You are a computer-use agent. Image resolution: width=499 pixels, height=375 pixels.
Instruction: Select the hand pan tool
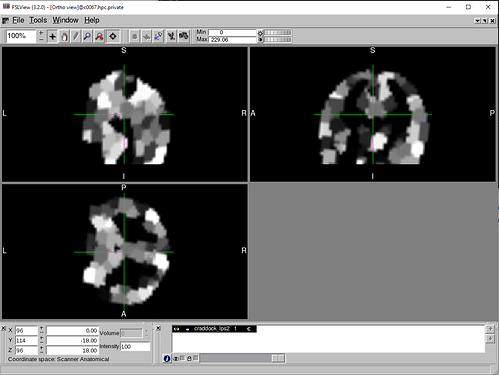(64, 36)
